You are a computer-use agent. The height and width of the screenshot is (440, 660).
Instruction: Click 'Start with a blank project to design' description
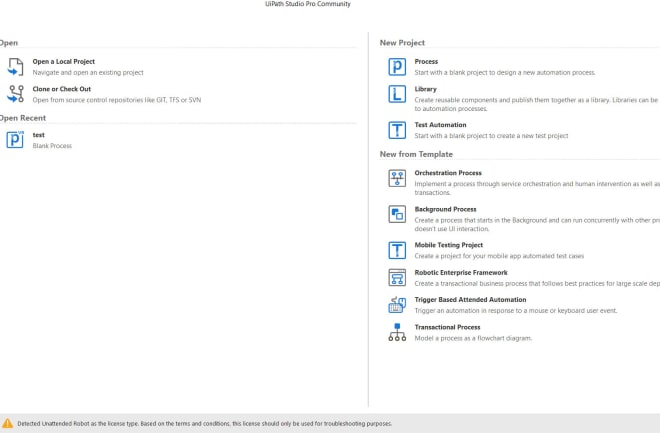click(x=505, y=72)
